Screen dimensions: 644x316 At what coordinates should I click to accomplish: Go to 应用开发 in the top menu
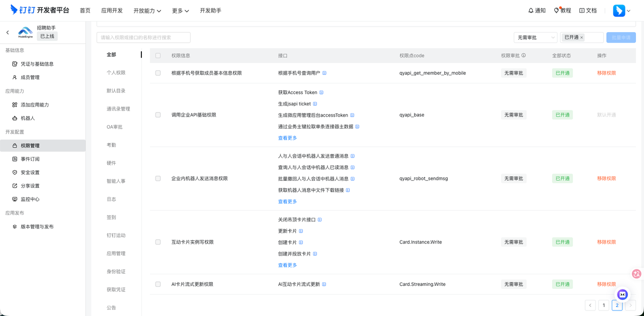(x=112, y=10)
